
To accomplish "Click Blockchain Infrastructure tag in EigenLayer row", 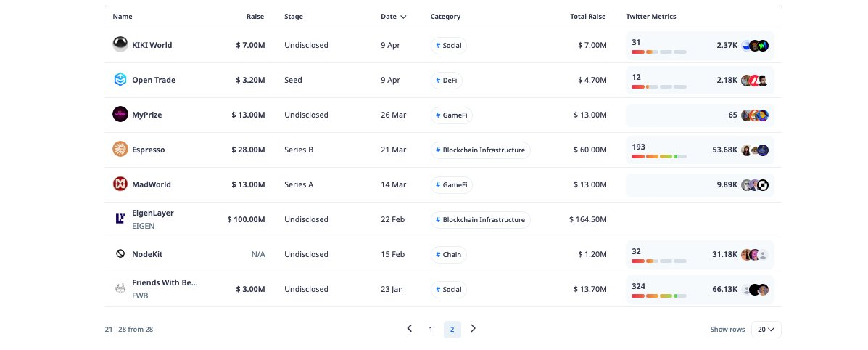I will [x=481, y=219].
